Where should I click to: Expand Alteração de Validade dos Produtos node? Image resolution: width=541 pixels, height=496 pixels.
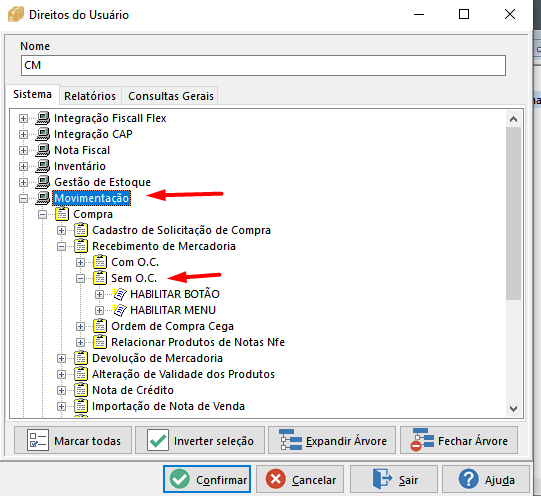coord(61,374)
